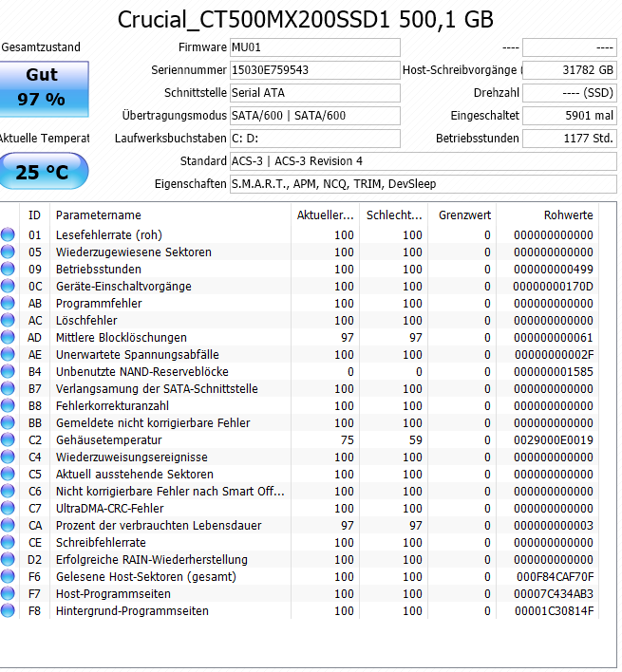Viewport: 622px width, 672px height.
Task: Click the status orb for UltraDMA-CRC-Fehler
Action: tap(8, 508)
